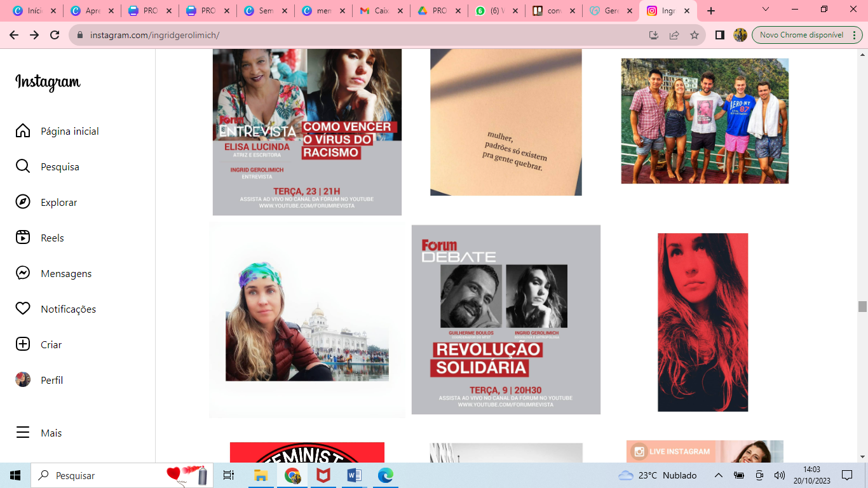Viewport: 868px width, 488px height.
Task: Toggle Chrome side panel icon
Action: pos(720,35)
